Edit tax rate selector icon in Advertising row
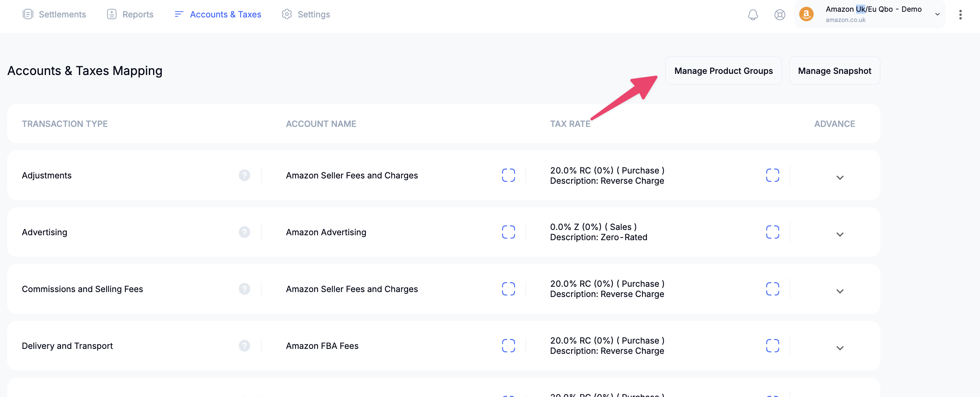 pyautogui.click(x=772, y=232)
